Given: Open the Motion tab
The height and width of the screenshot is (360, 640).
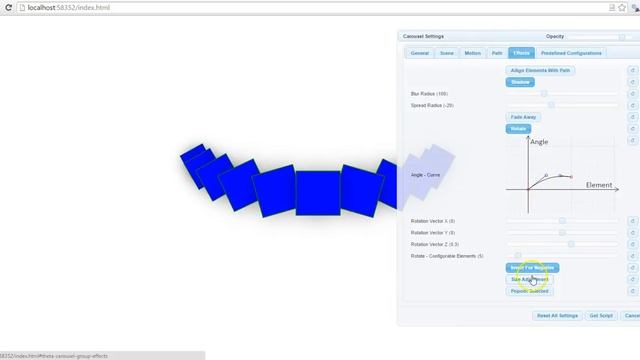Looking at the screenshot, I should tap(473, 53).
